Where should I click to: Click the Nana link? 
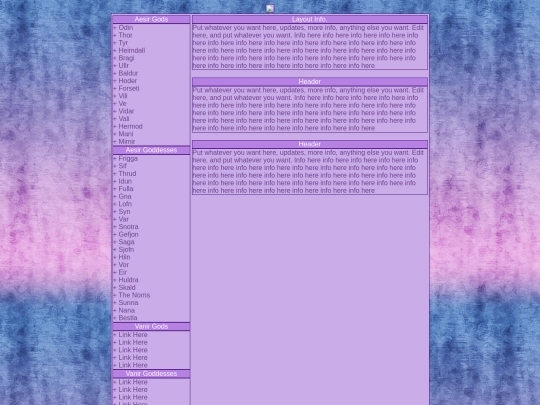pos(127,310)
